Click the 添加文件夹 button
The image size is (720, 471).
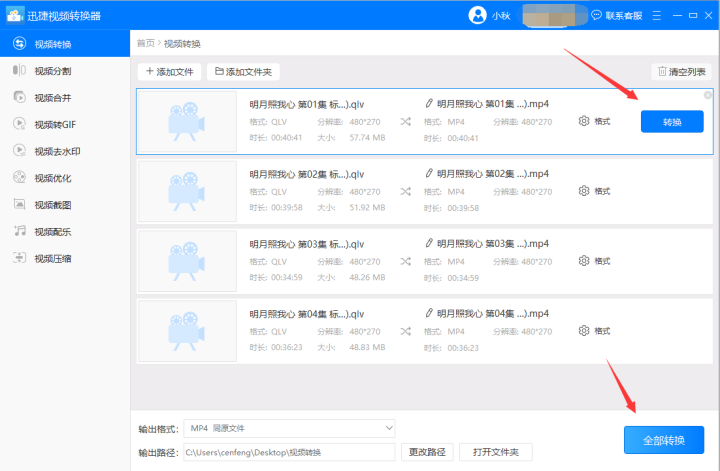point(243,72)
